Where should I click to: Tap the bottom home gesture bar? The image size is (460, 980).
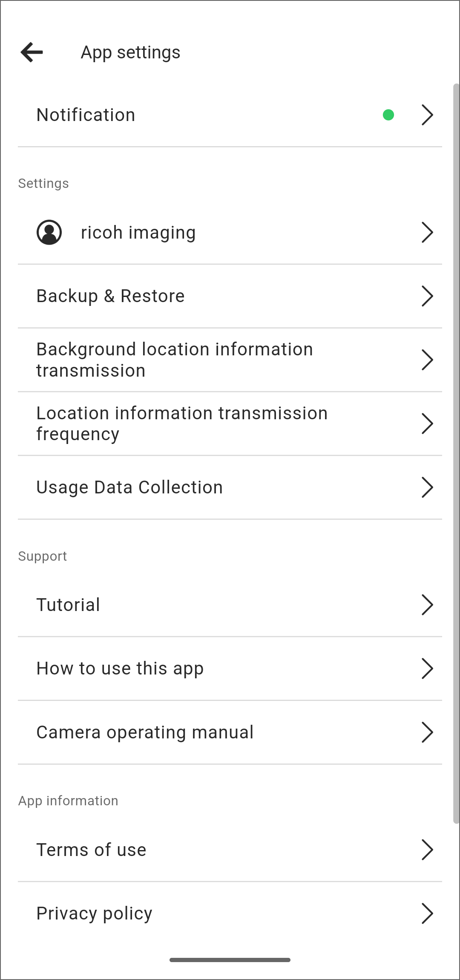pyautogui.click(x=230, y=960)
